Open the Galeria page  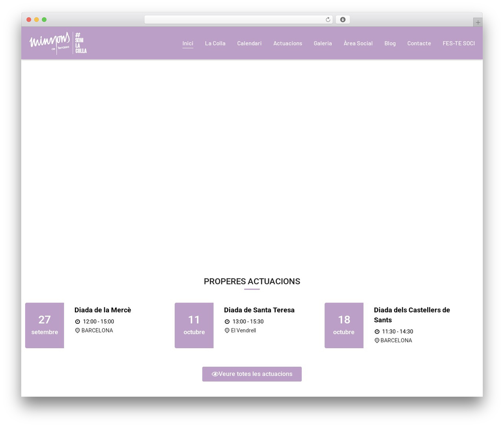point(323,43)
